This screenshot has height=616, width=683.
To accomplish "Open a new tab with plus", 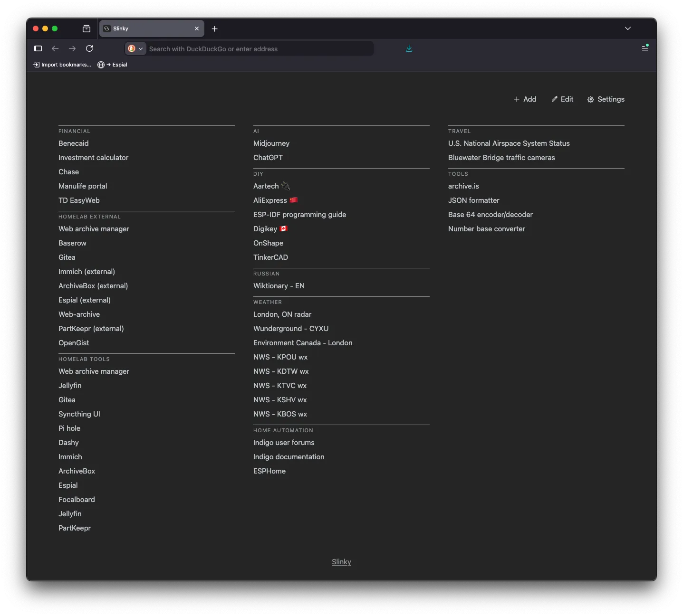I will pos(215,29).
